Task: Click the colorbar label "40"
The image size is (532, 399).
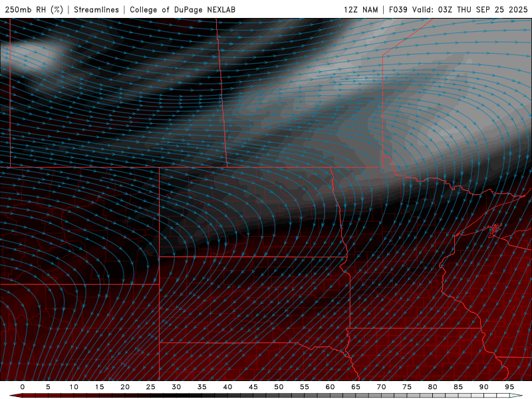Action: pyautogui.click(x=227, y=387)
